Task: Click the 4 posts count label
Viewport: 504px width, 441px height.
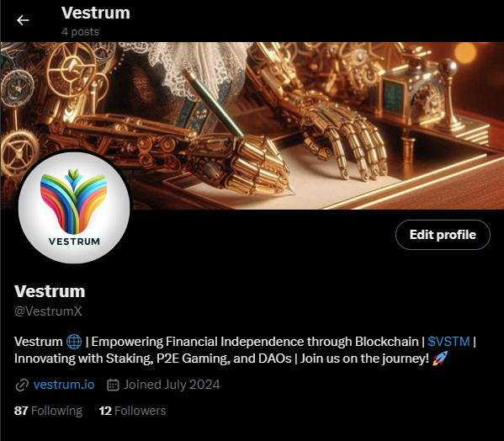Action: click(x=81, y=32)
